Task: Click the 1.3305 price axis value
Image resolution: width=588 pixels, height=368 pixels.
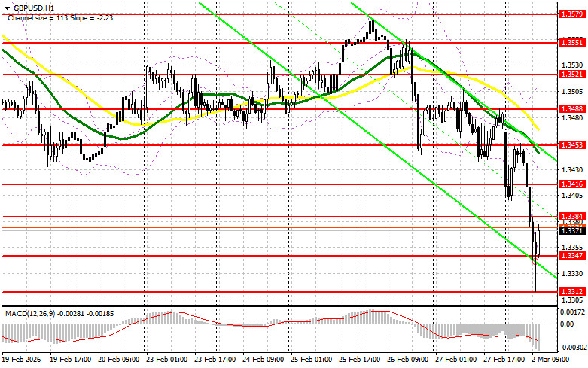Action: [x=573, y=300]
